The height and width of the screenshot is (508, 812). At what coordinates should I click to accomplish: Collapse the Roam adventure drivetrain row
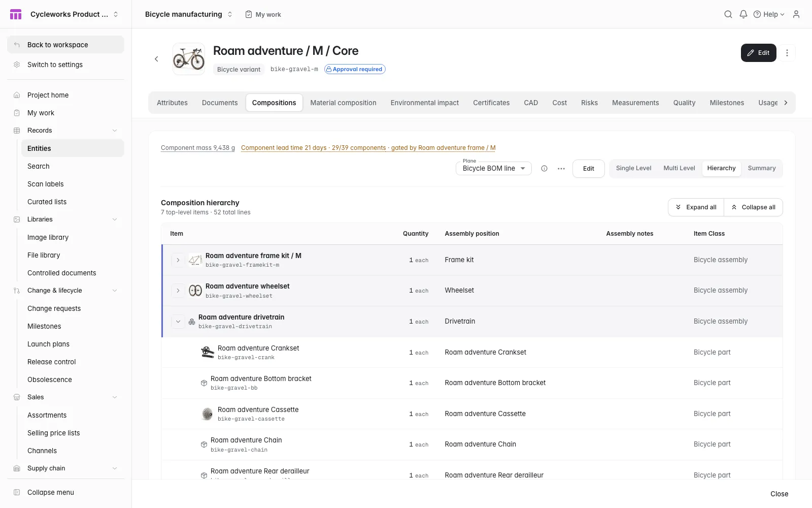(178, 322)
